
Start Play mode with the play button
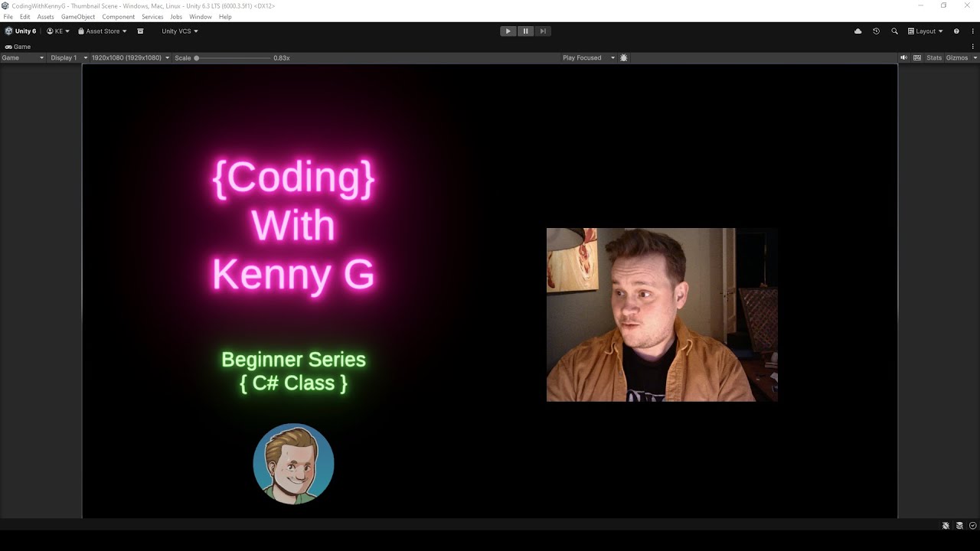tap(508, 31)
